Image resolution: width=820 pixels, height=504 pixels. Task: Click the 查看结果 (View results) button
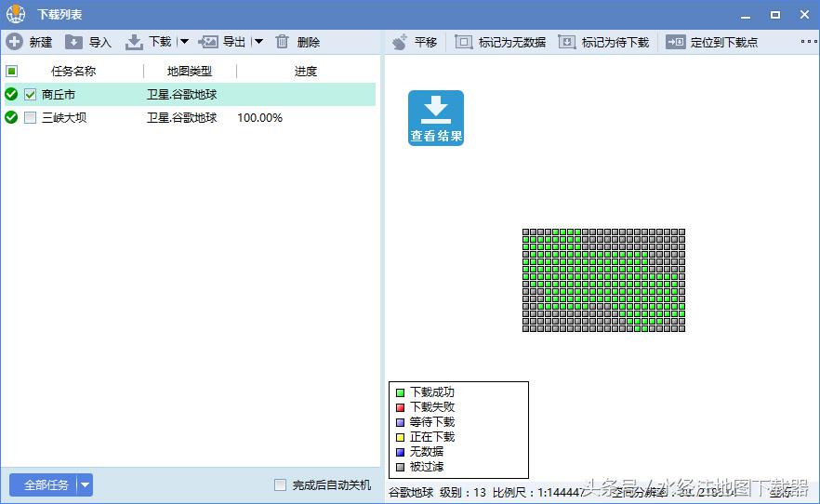(x=436, y=118)
